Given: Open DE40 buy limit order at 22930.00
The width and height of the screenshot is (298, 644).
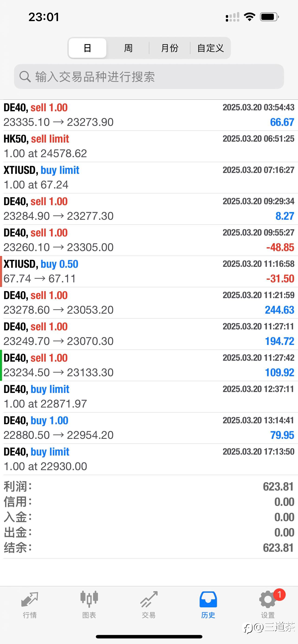Looking at the screenshot, I should pos(149,459).
